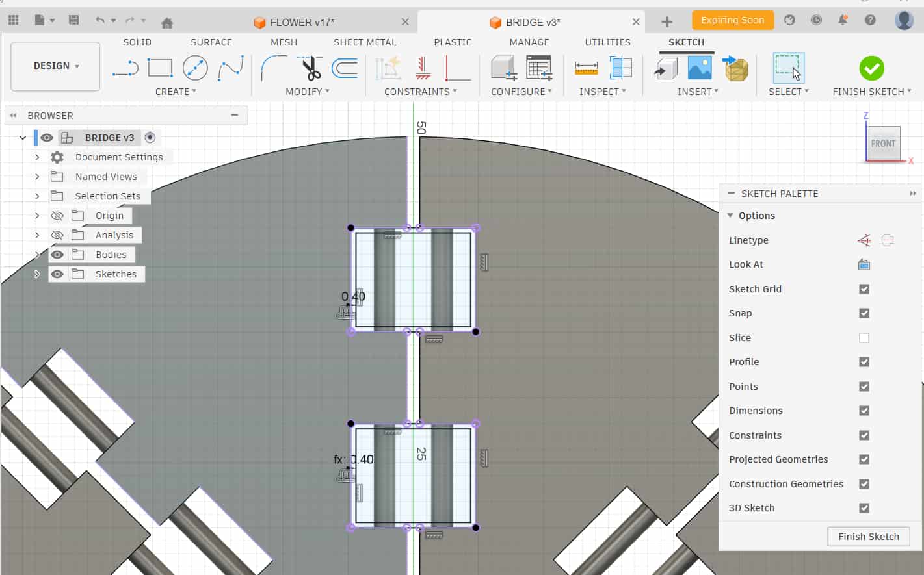Click the Insert Canvas image icon
Image resolution: width=924 pixels, height=575 pixels.
[x=700, y=68]
